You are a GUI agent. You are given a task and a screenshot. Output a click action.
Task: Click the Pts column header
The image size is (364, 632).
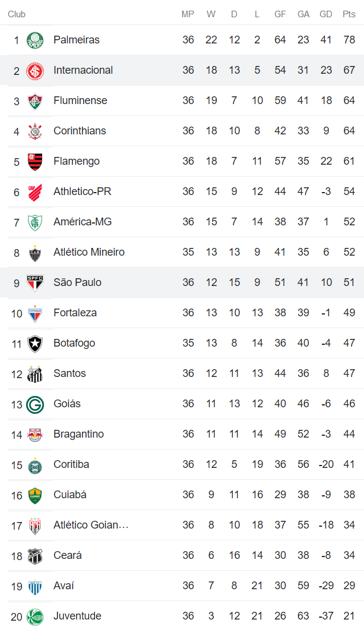click(349, 14)
